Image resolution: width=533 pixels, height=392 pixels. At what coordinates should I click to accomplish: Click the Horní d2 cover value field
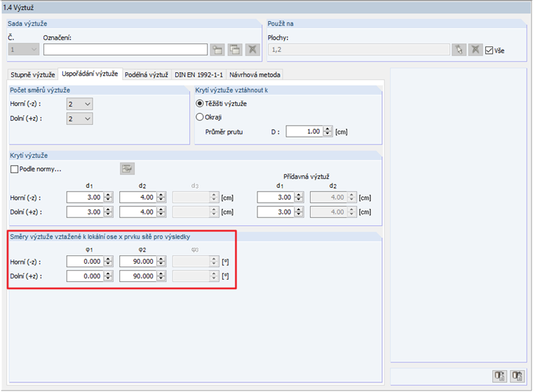pos(138,197)
